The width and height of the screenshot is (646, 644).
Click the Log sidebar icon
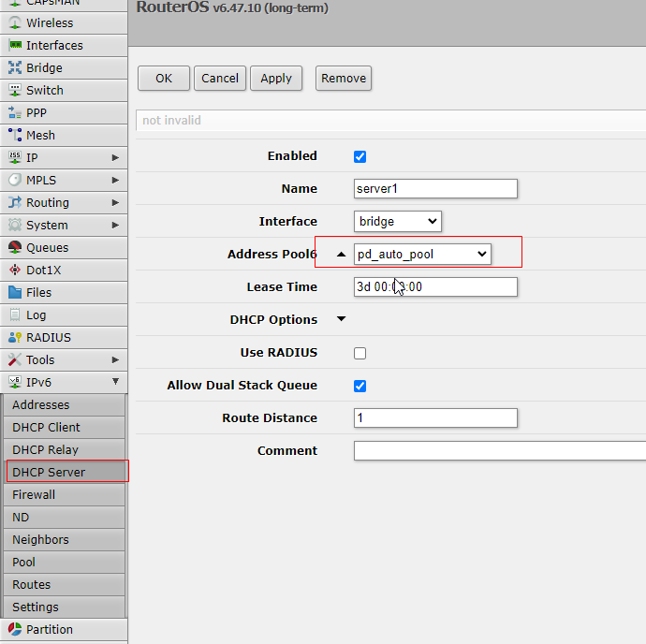pos(15,315)
